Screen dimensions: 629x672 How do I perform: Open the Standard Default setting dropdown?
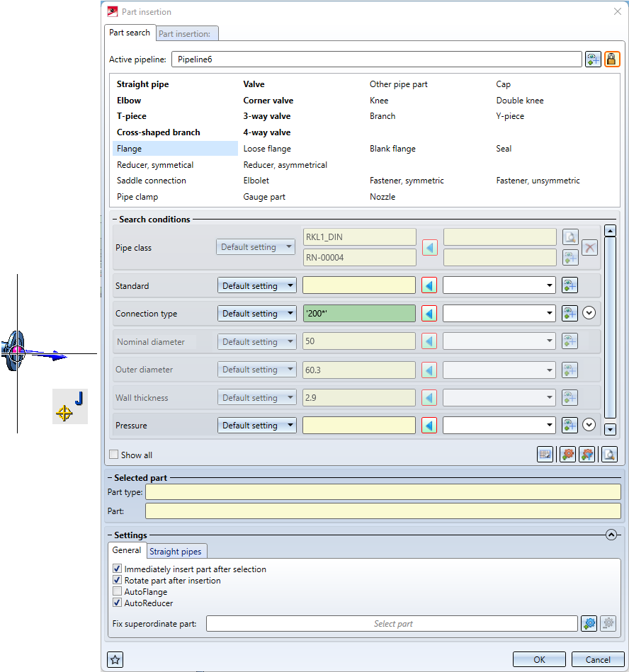256,286
